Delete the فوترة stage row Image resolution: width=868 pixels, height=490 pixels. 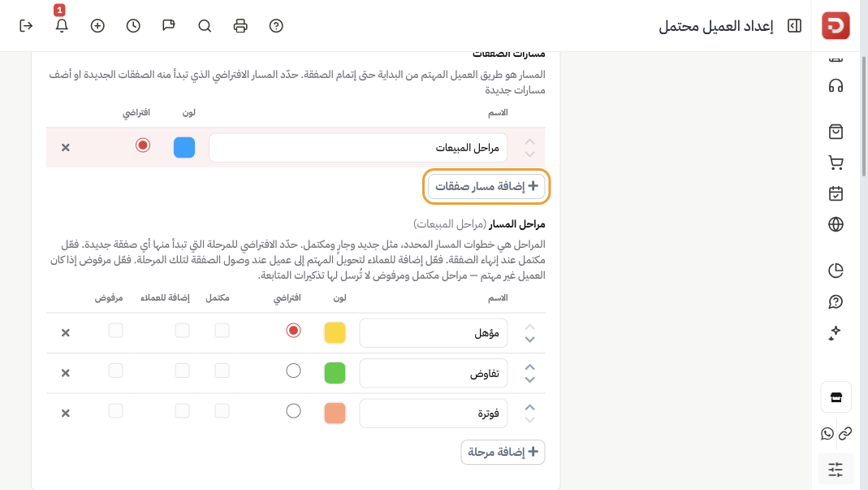point(65,413)
